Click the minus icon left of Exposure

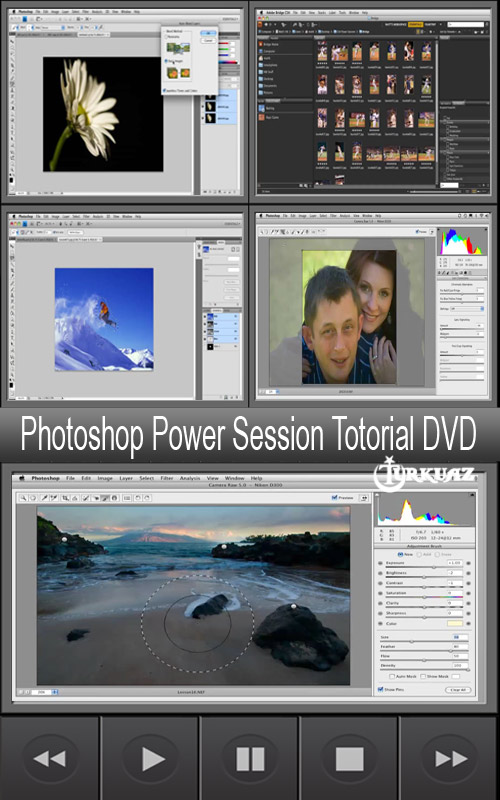pos(380,563)
